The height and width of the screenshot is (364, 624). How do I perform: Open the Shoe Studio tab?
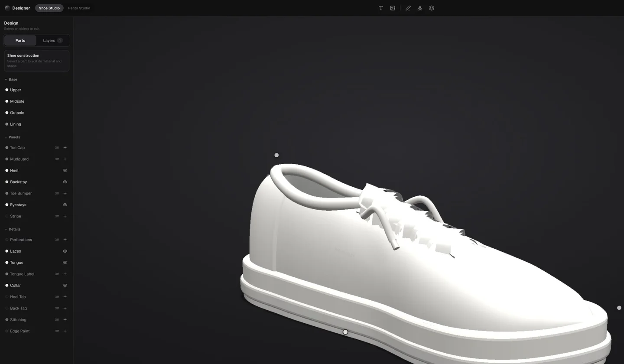coord(49,8)
